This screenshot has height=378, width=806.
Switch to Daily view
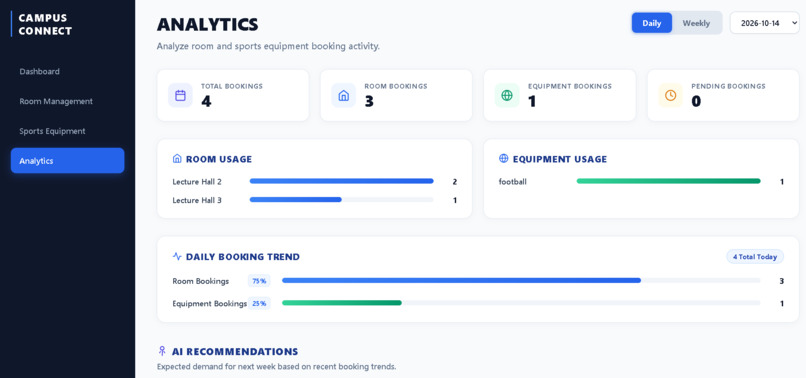pos(652,23)
